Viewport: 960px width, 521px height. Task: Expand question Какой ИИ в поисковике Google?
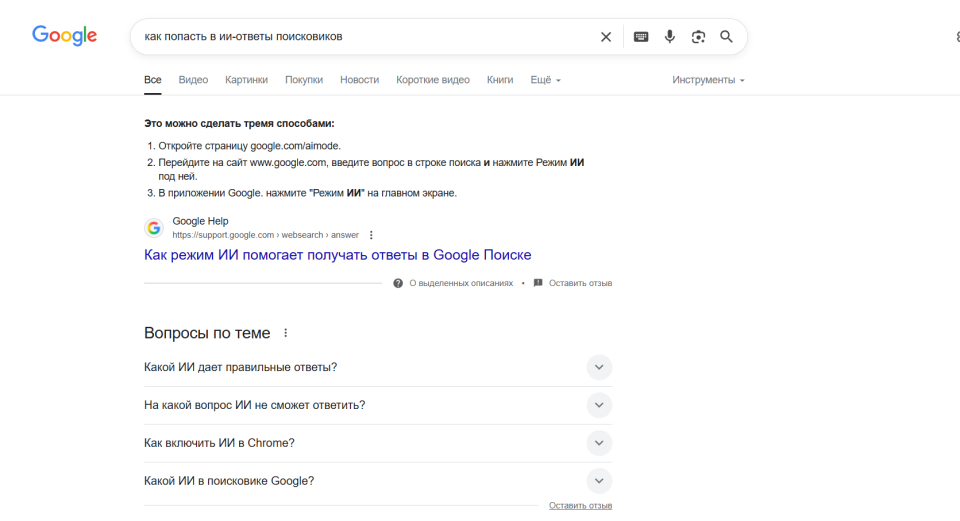pyautogui.click(x=598, y=481)
